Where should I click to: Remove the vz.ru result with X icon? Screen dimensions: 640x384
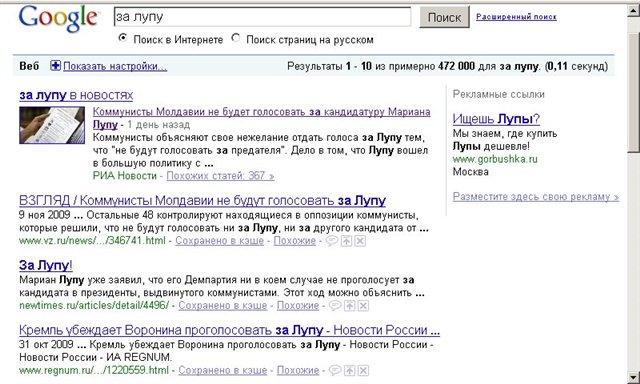[x=360, y=241]
